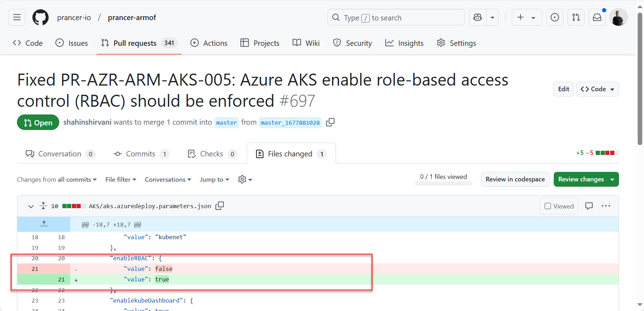
Task: Click the green Open status badge
Action: click(38, 122)
